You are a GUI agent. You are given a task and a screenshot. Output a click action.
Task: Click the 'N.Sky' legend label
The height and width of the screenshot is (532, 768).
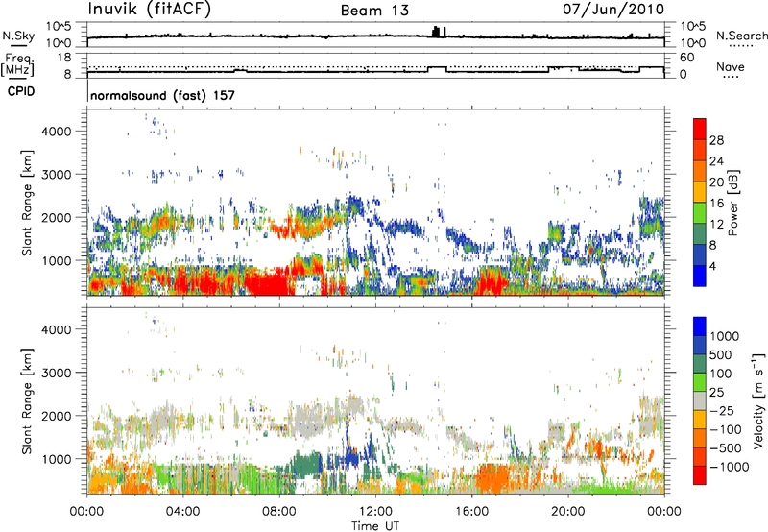coord(18,36)
